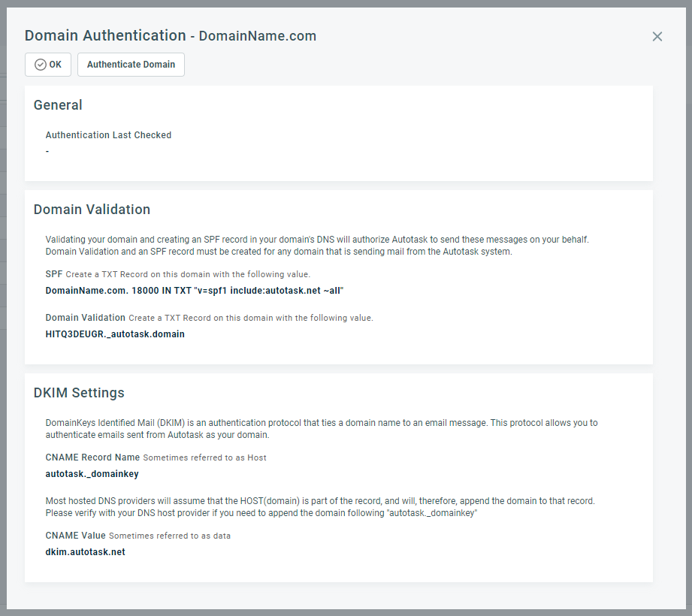Click the 'Sometimes referred to as data' hint

[x=170, y=536]
